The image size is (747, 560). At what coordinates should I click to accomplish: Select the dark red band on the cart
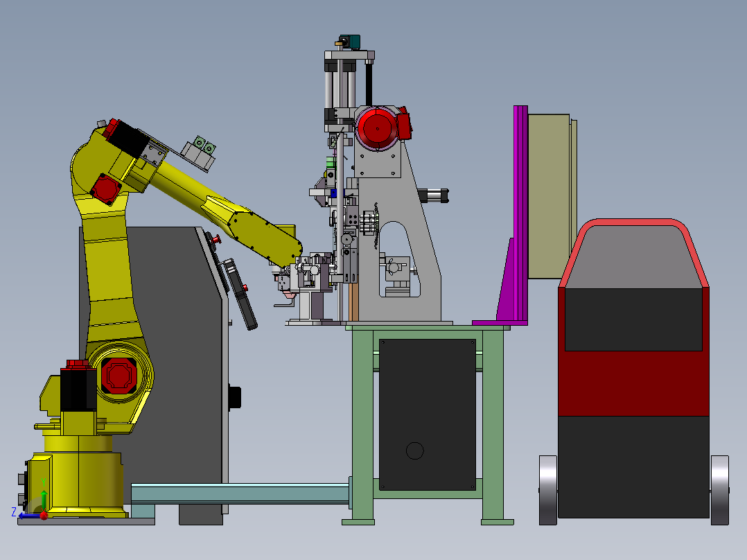pyautogui.click(x=633, y=384)
